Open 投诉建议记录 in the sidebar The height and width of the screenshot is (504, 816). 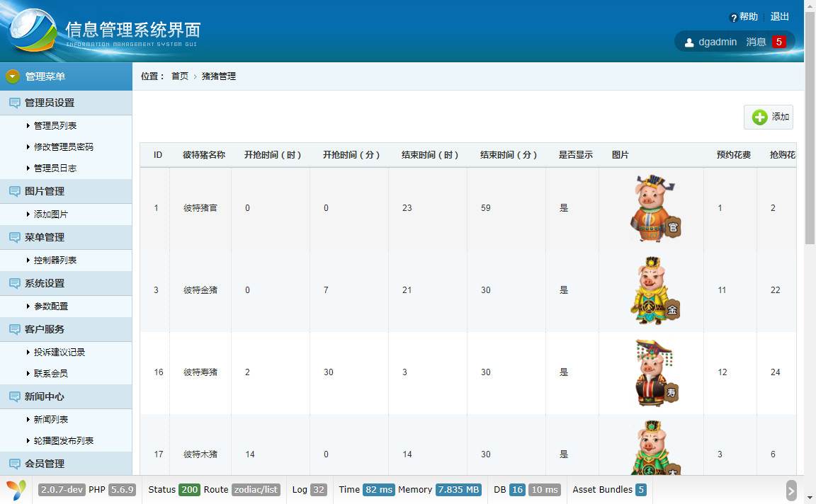point(59,352)
